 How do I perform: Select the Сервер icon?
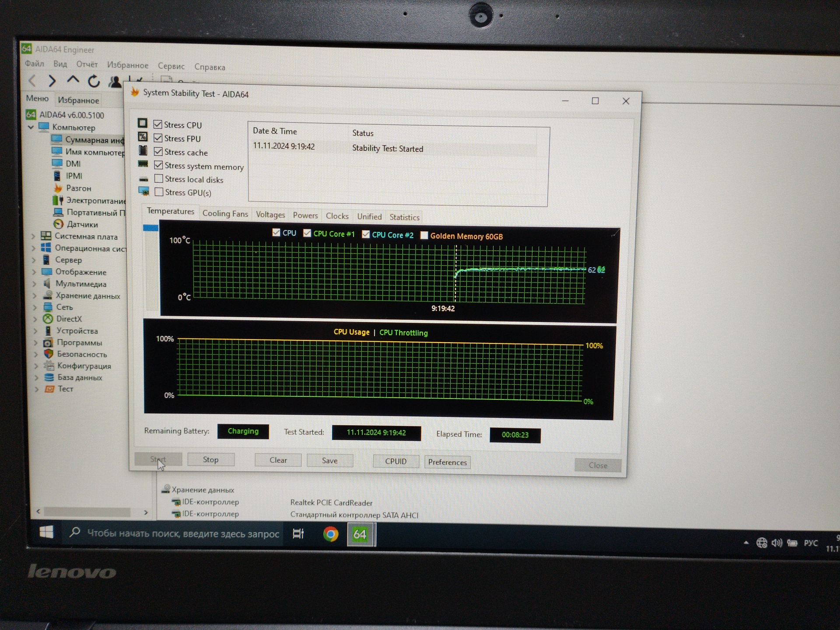[46, 260]
